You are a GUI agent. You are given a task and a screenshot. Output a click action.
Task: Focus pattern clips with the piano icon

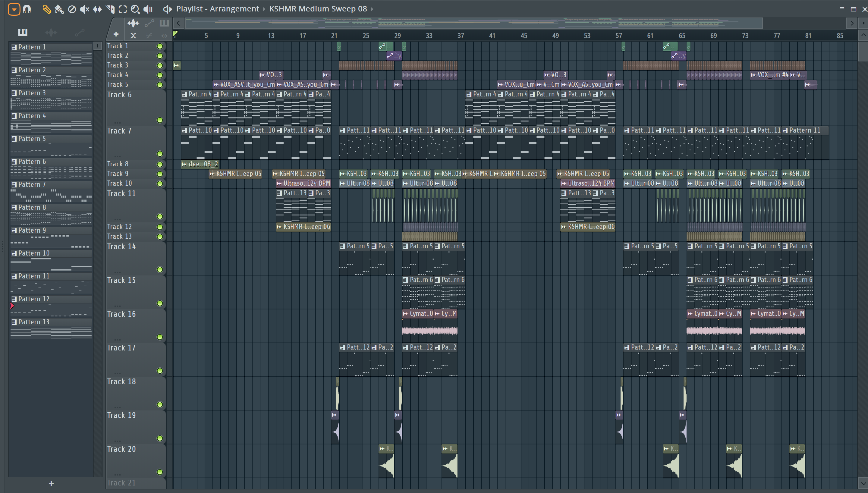pos(164,23)
